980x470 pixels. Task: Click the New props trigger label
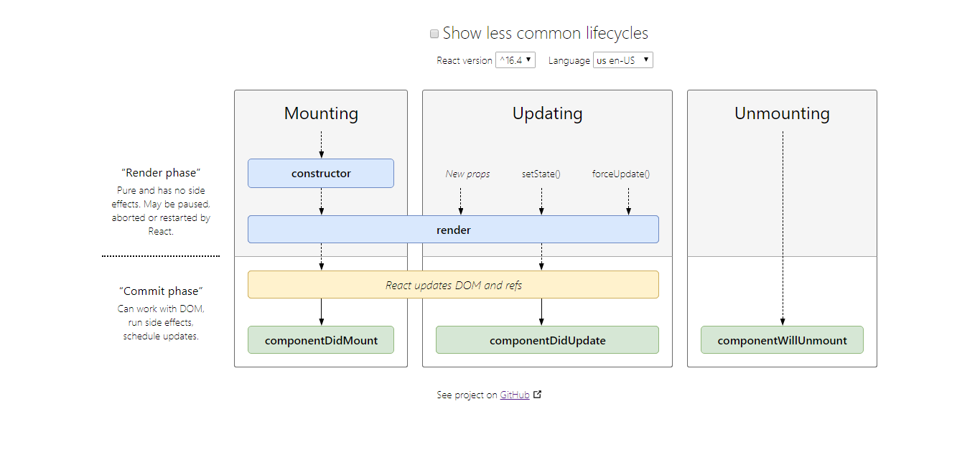[467, 173]
